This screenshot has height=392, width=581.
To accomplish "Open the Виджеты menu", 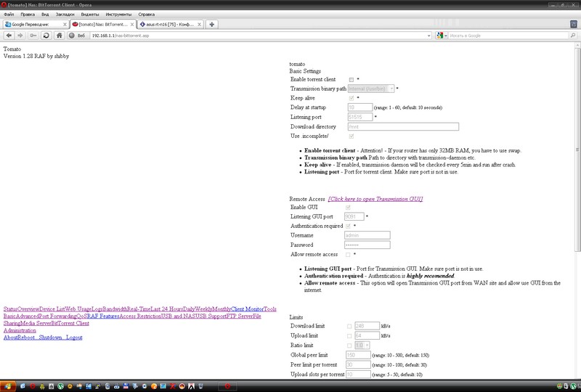I will coord(90,15).
